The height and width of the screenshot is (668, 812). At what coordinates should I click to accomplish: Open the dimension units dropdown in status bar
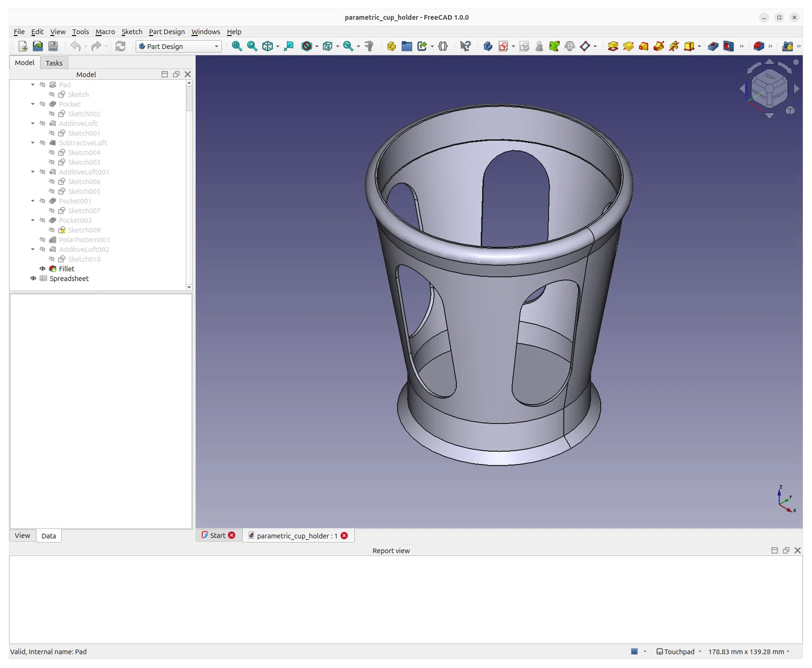pyautogui.click(x=749, y=652)
